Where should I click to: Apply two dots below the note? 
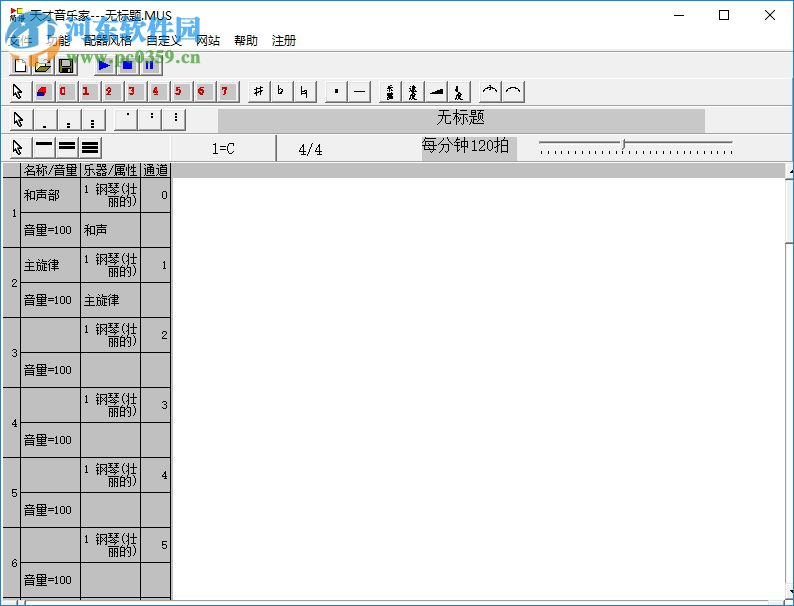(x=69, y=120)
